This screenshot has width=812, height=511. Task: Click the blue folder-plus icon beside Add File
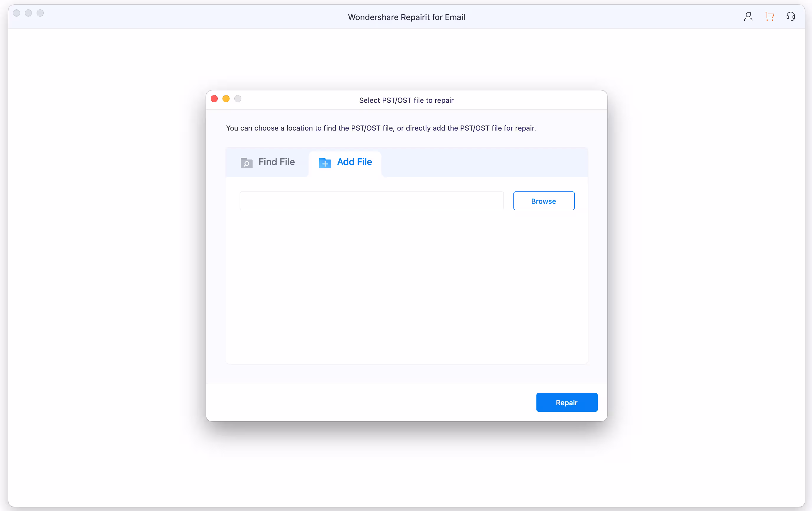pos(325,163)
